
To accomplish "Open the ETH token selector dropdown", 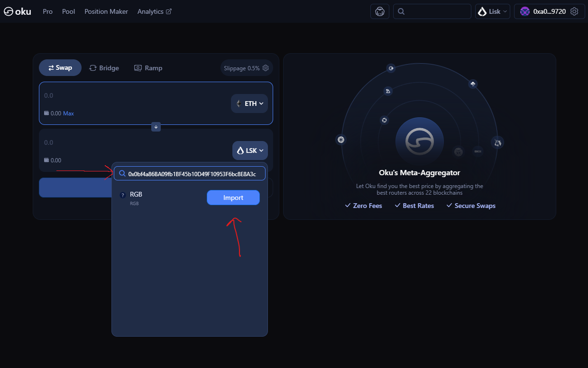I will coord(249,104).
